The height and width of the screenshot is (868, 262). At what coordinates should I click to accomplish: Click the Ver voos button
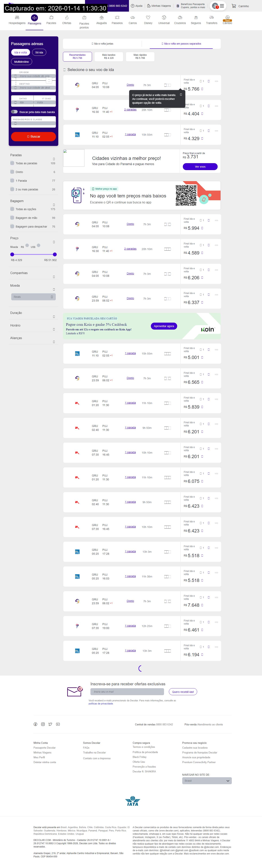200,167
